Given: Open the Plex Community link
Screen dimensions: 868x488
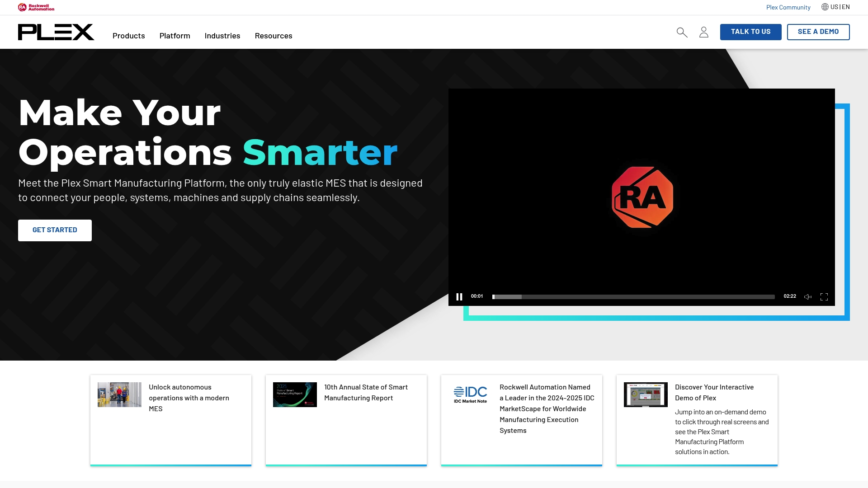Looking at the screenshot, I should pyautogui.click(x=788, y=7).
